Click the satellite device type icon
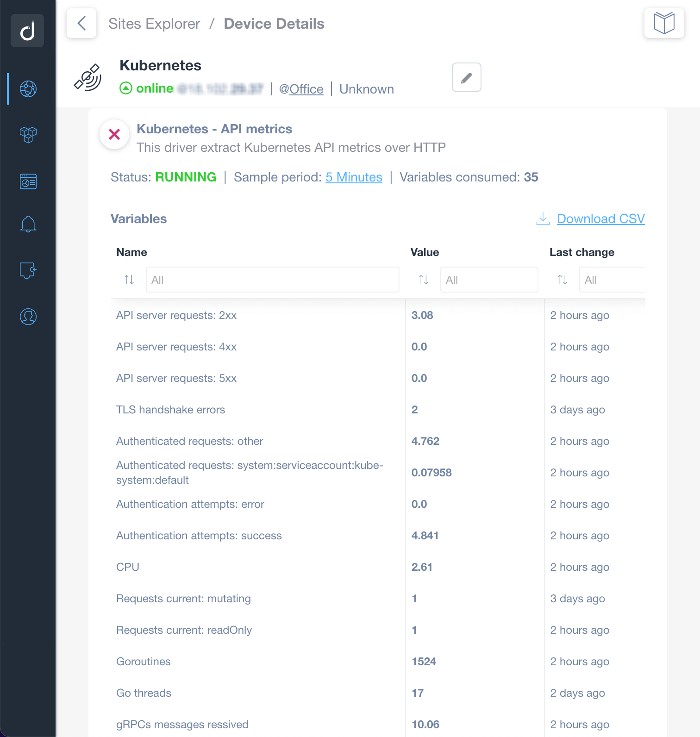This screenshot has width=700, height=737. coord(88,77)
